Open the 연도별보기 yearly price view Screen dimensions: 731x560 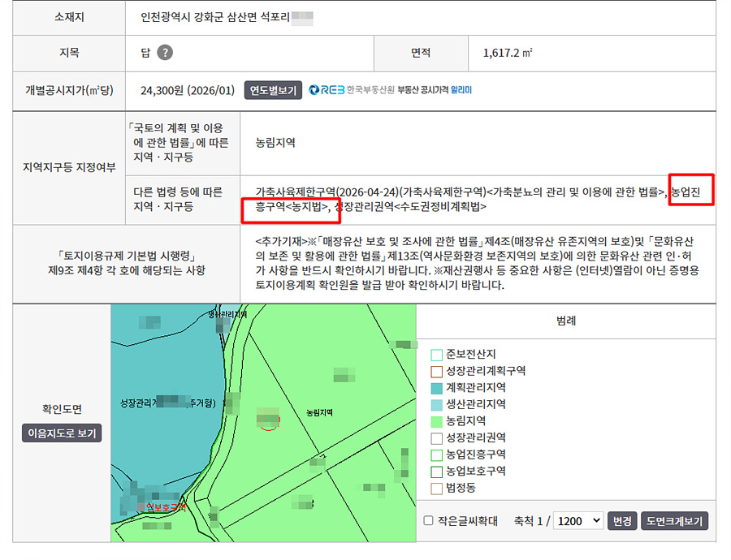[x=273, y=90]
